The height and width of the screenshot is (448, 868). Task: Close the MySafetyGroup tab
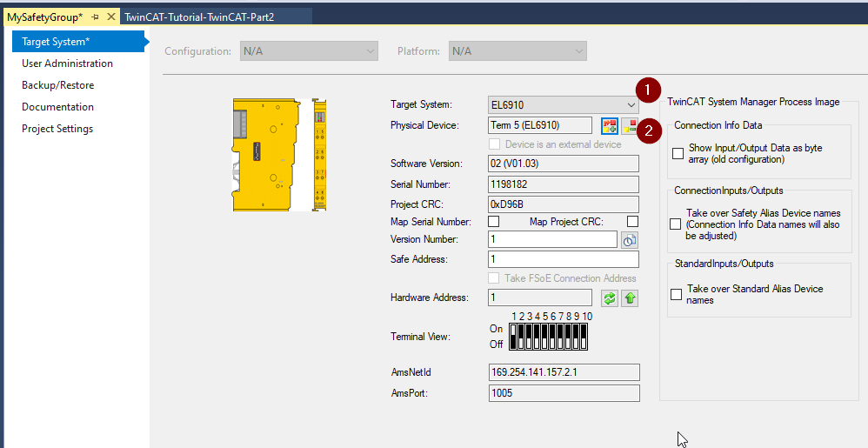pyautogui.click(x=110, y=17)
